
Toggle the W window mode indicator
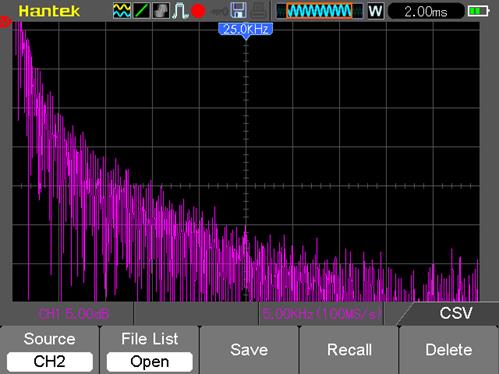pyautogui.click(x=375, y=11)
